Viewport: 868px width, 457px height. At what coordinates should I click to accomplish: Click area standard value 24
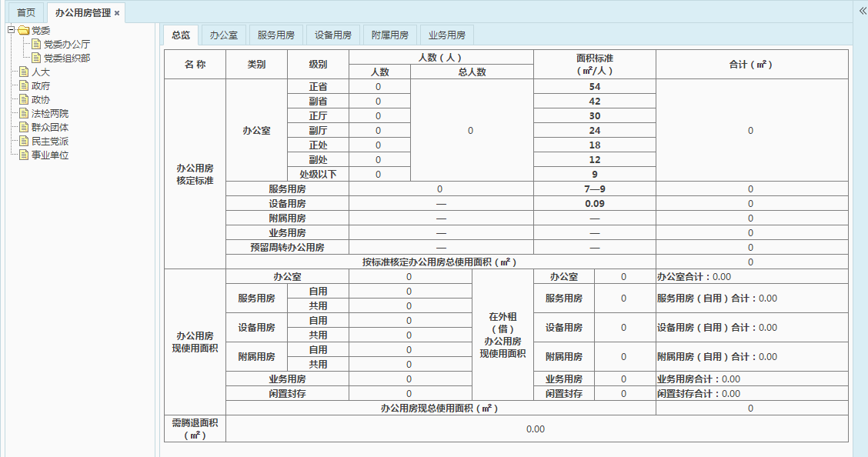[x=595, y=131]
